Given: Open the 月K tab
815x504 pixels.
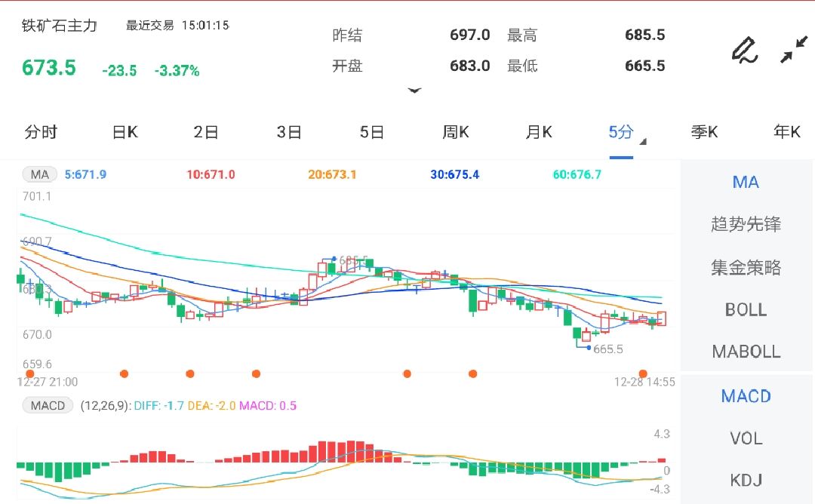Looking at the screenshot, I should [x=539, y=132].
